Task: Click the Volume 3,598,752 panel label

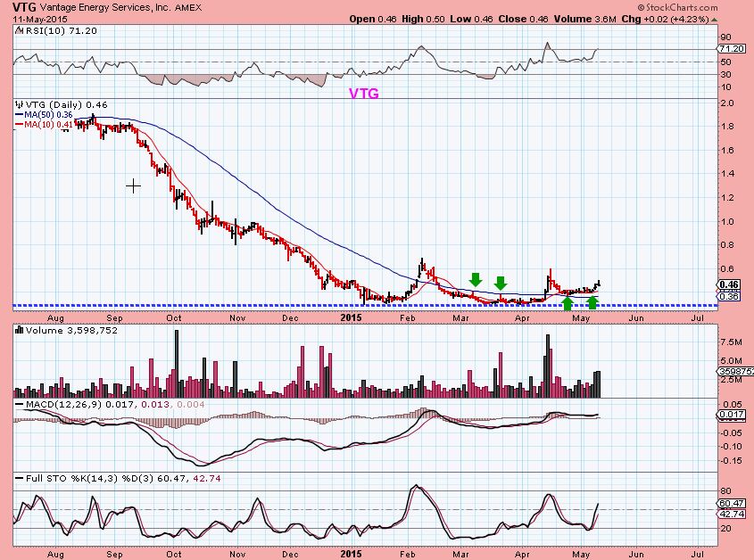Action: [x=71, y=330]
